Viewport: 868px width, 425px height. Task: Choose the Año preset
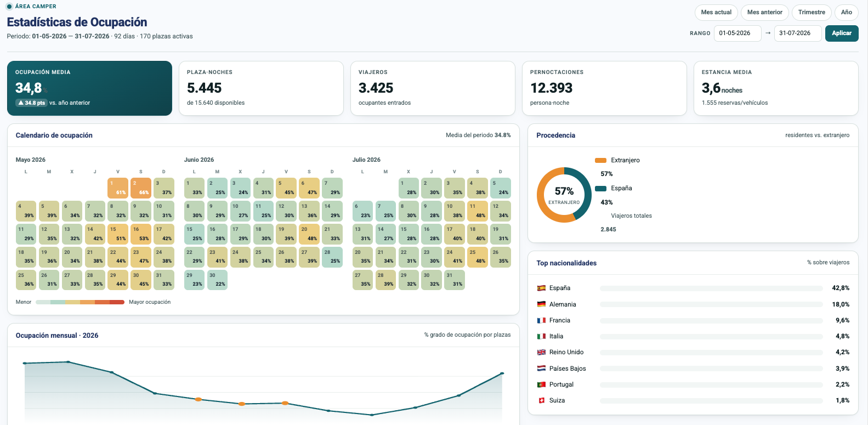point(847,12)
